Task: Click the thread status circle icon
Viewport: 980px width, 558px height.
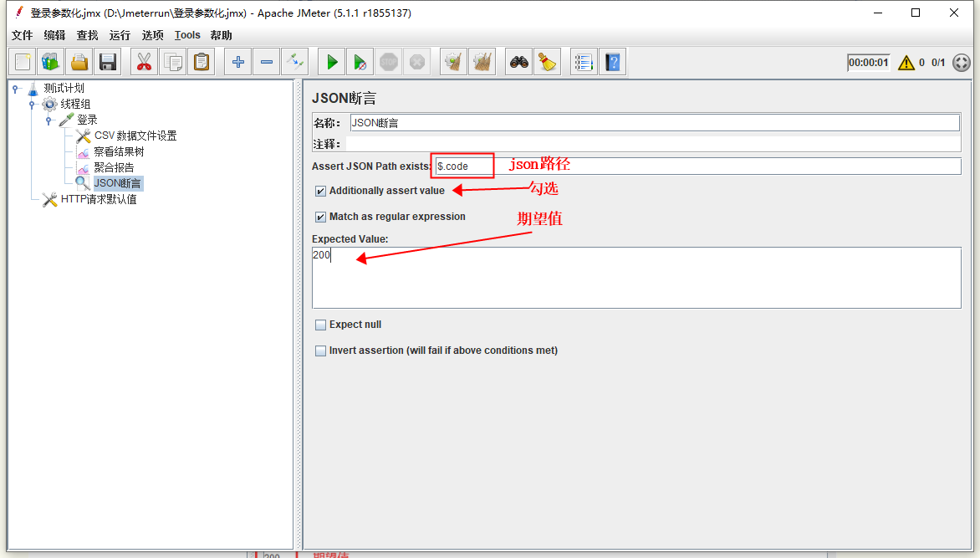Action: pyautogui.click(x=962, y=63)
